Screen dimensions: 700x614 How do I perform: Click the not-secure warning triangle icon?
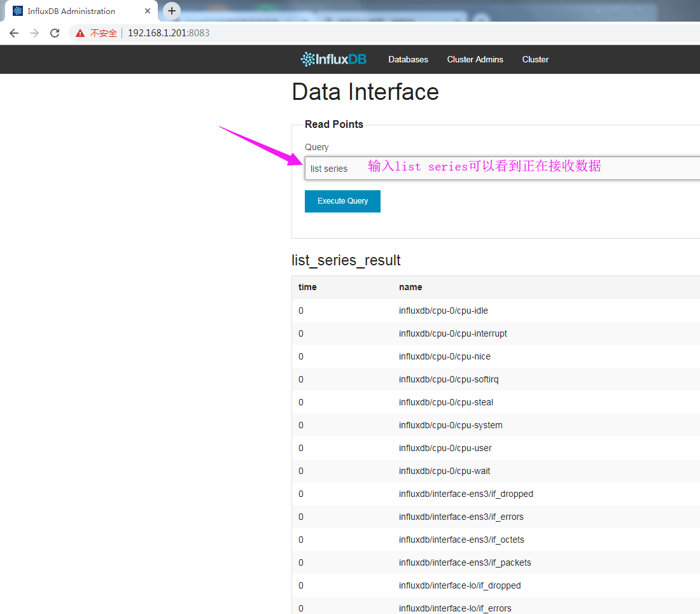click(80, 33)
